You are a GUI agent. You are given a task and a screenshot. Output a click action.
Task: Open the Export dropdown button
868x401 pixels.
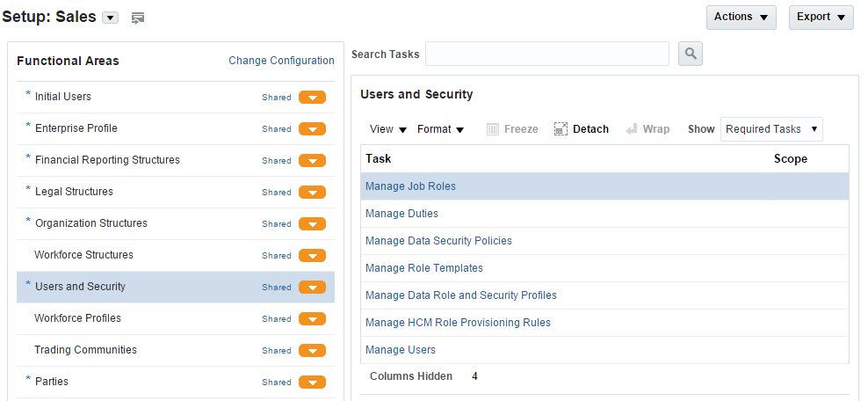click(821, 17)
